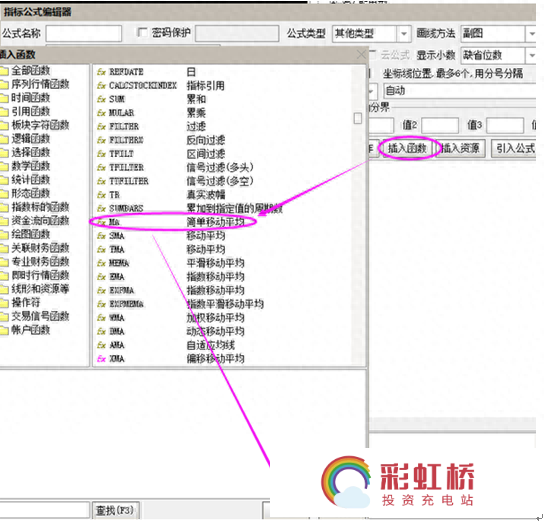This screenshot has width=545, height=522.
Task: Enable the 密码保护 checkbox
Action: click(142, 32)
